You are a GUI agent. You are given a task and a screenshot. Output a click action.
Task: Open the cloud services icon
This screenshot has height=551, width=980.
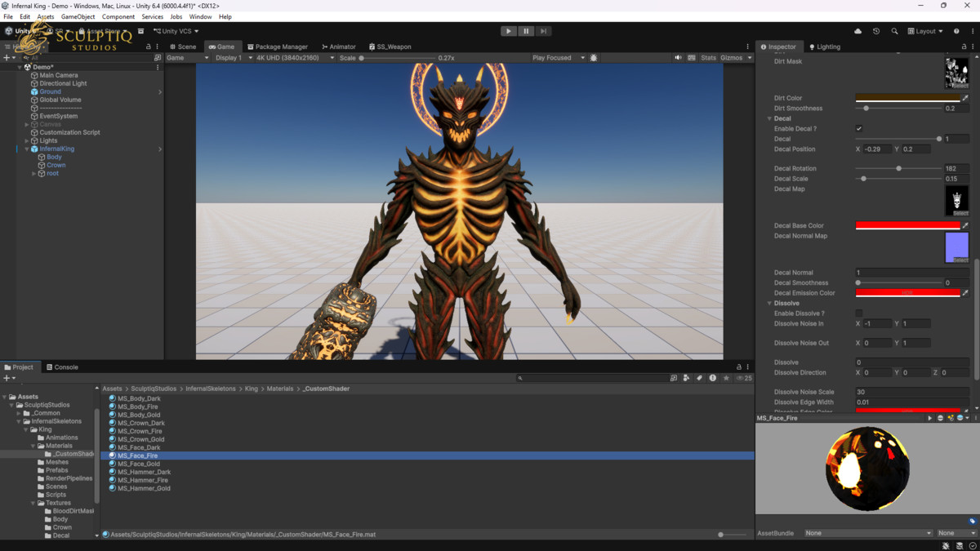[858, 31]
